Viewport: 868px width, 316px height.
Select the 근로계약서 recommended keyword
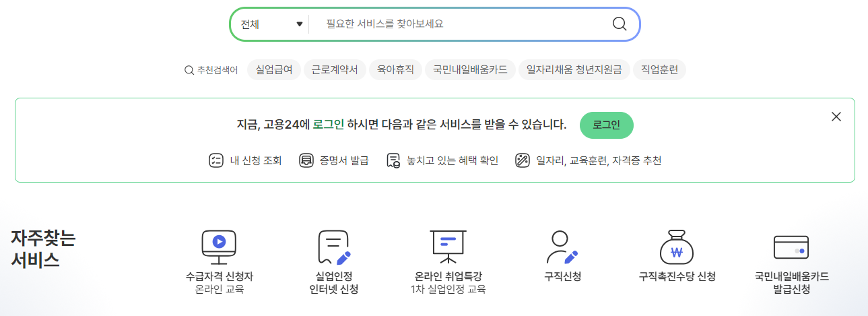pos(334,70)
